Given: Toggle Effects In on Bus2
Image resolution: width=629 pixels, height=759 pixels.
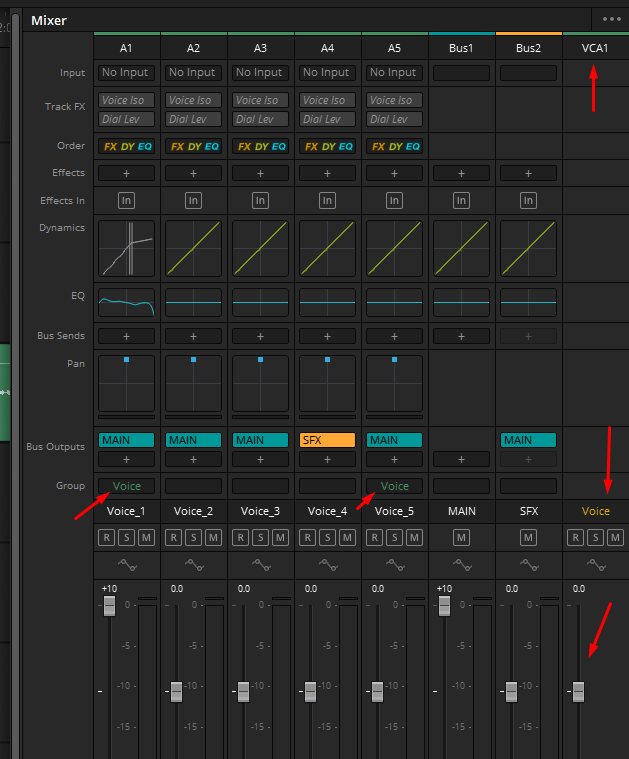Looking at the screenshot, I should pos(528,200).
